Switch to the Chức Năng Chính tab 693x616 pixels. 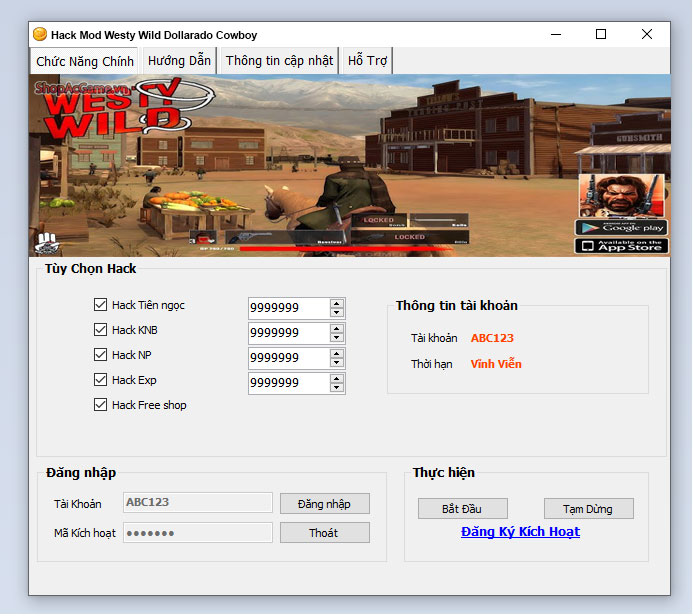pyautogui.click(x=84, y=61)
